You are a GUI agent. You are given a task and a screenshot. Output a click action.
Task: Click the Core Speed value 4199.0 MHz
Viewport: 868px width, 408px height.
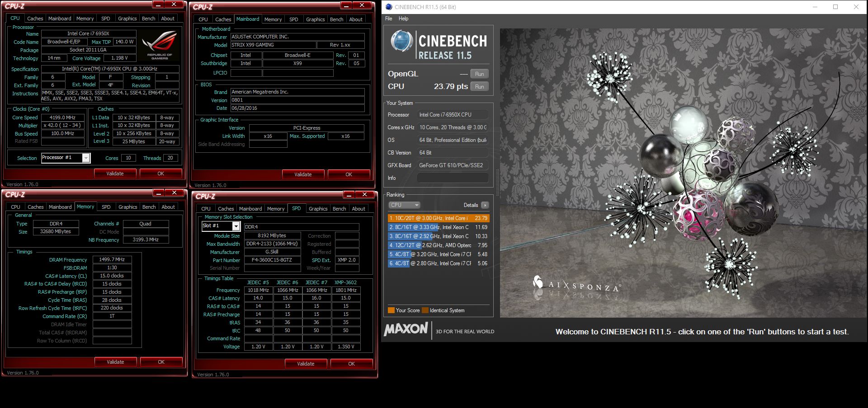pos(63,117)
